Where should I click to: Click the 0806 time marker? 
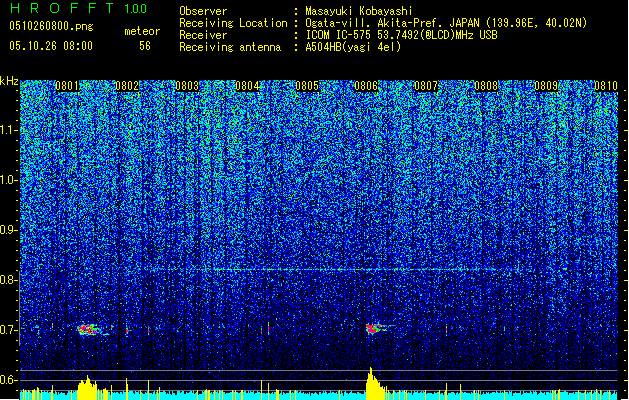click(366, 86)
